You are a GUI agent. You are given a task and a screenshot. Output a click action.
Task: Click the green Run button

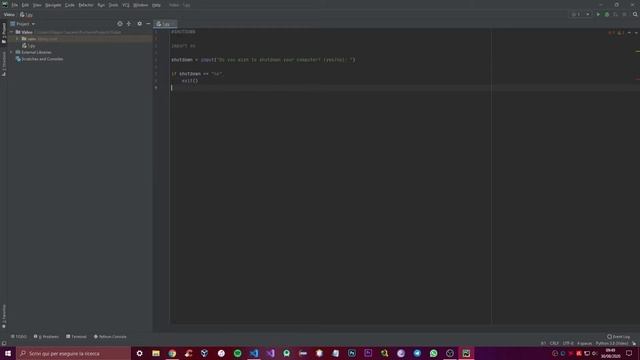tap(598, 14)
